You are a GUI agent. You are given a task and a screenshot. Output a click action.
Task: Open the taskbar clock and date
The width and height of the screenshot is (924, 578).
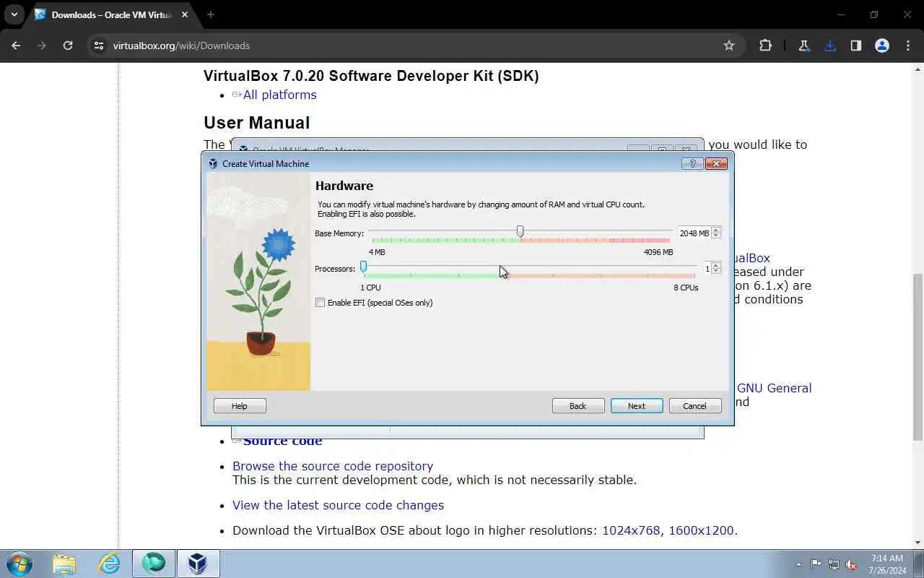[x=887, y=564]
